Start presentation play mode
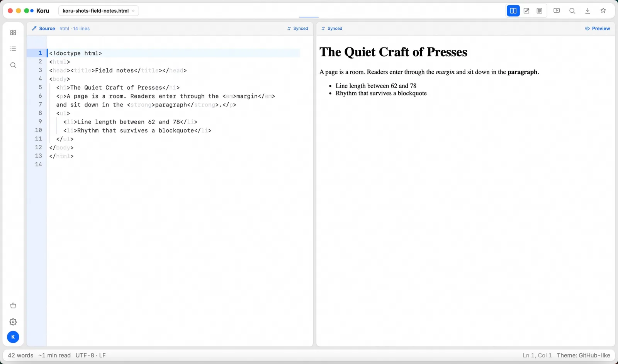 (557, 11)
